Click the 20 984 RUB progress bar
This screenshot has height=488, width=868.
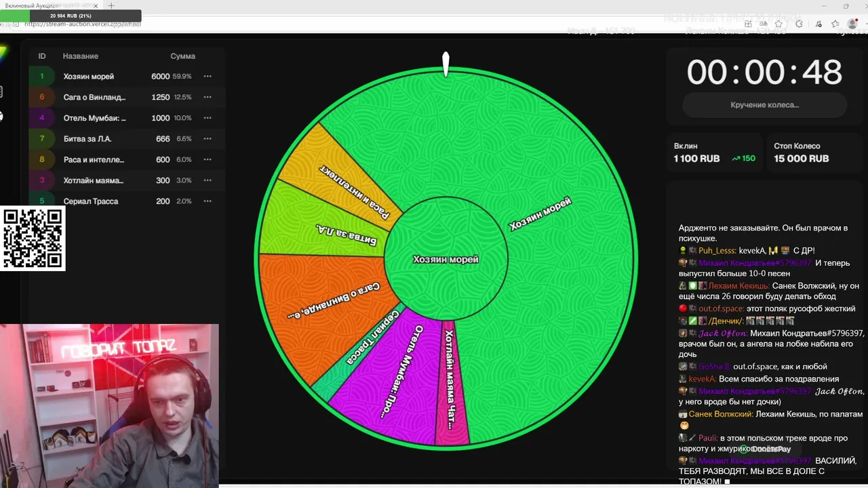point(71,16)
